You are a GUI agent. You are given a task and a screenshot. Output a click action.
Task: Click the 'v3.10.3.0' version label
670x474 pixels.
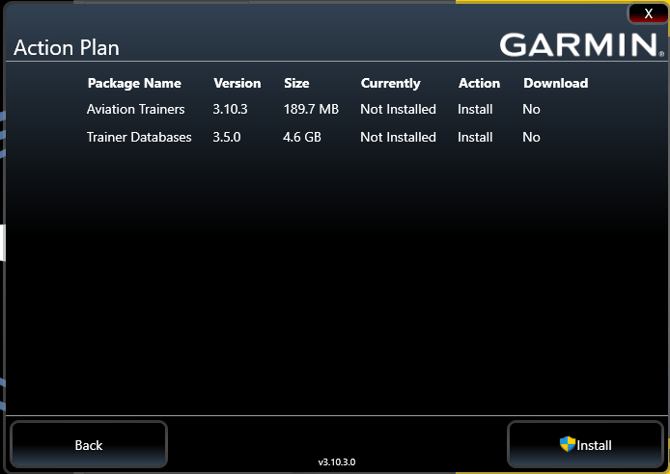click(x=337, y=462)
